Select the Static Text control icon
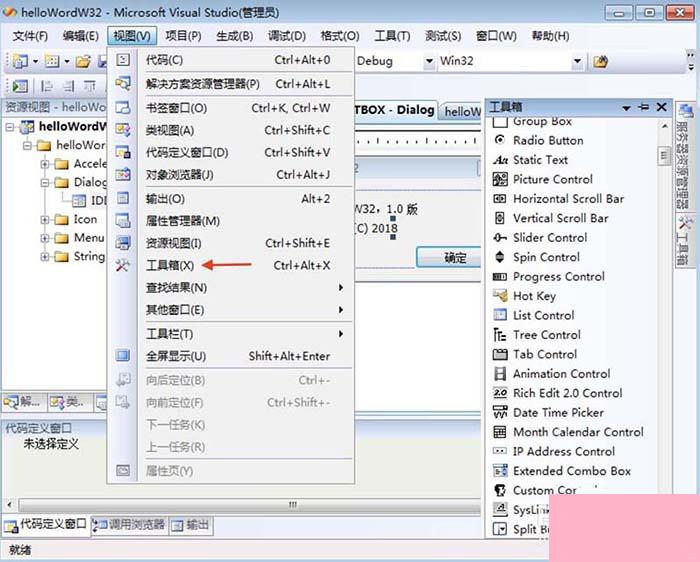Image resolution: width=700 pixels, height=562 pixels. point(500,160)
